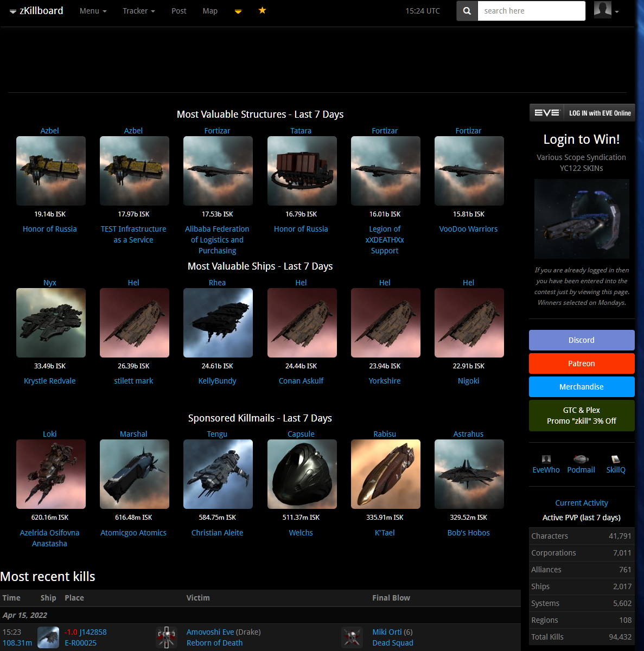644x651 pixels.
Task: Click the Nyx ship name link
Action: point(50,283)
